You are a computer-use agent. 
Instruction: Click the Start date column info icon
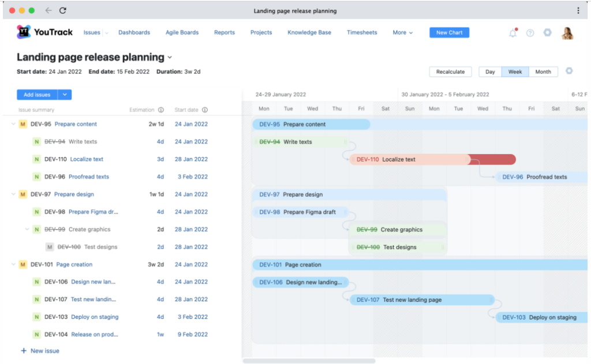205,110
